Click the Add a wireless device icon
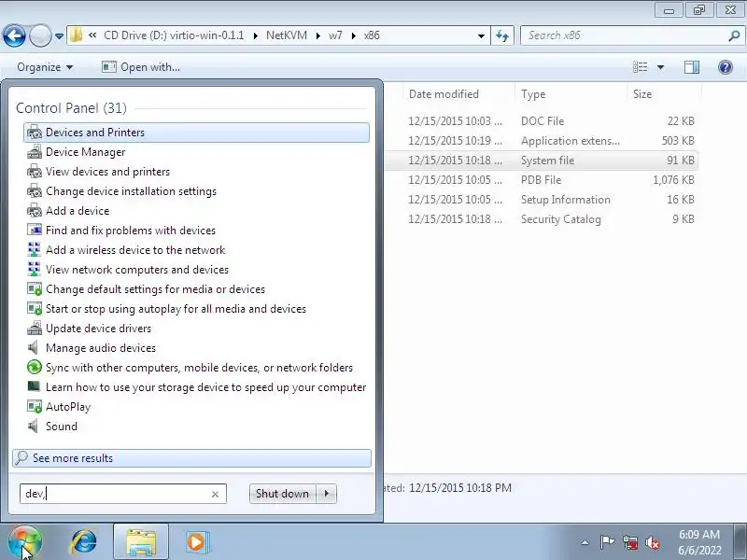 35,249
